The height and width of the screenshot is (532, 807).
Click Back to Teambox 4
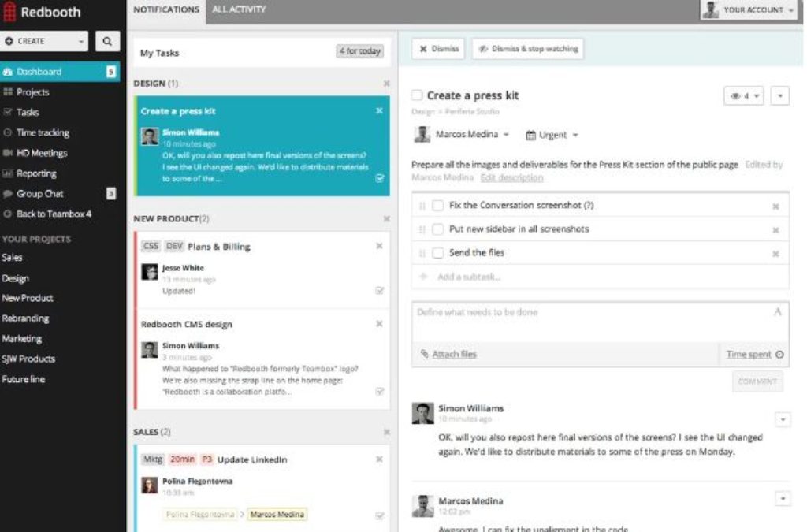click(54, 214)
